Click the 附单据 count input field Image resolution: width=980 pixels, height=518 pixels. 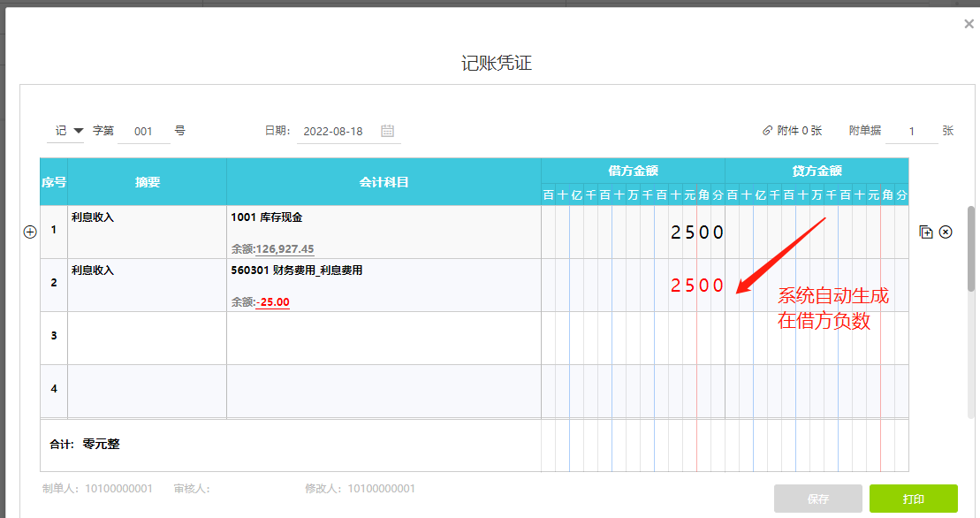pos(911,131)
